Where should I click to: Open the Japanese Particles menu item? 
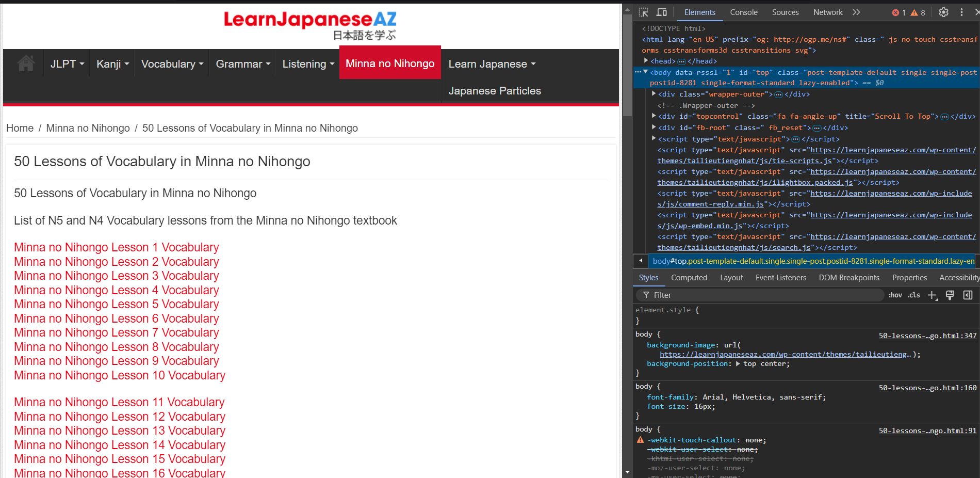click(495, 91)
